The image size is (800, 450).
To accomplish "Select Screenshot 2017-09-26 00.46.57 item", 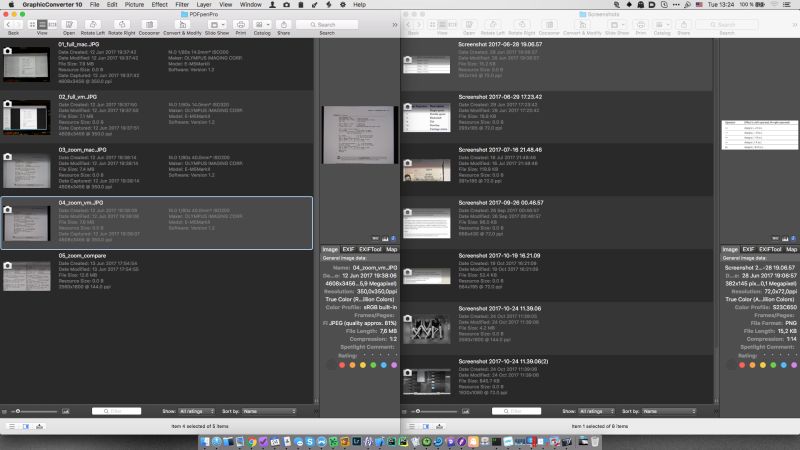I will point(557,222).
